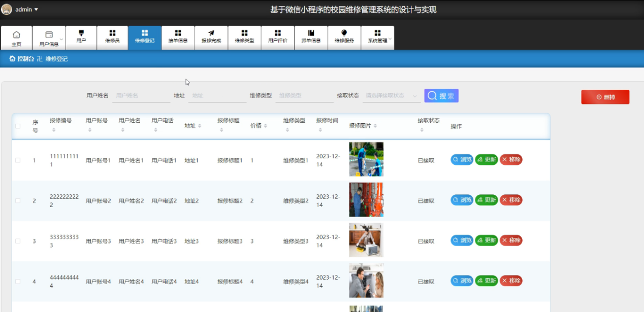
Task: Click 移除 for row 2
Action: pyautogui.click(x=511, y=200)
